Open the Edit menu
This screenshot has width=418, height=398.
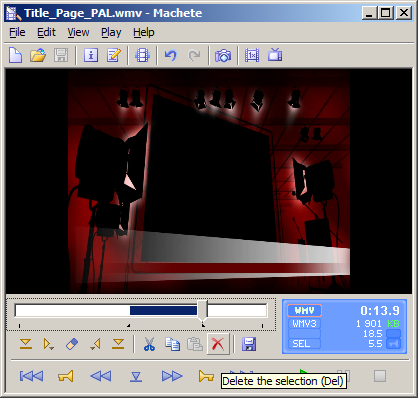46,32
